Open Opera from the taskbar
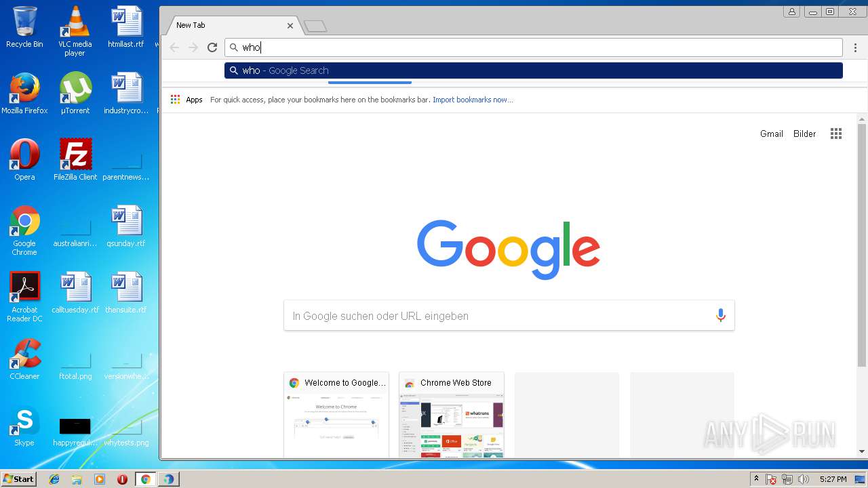This screenshot has height=488, width=868. point(122,479)
